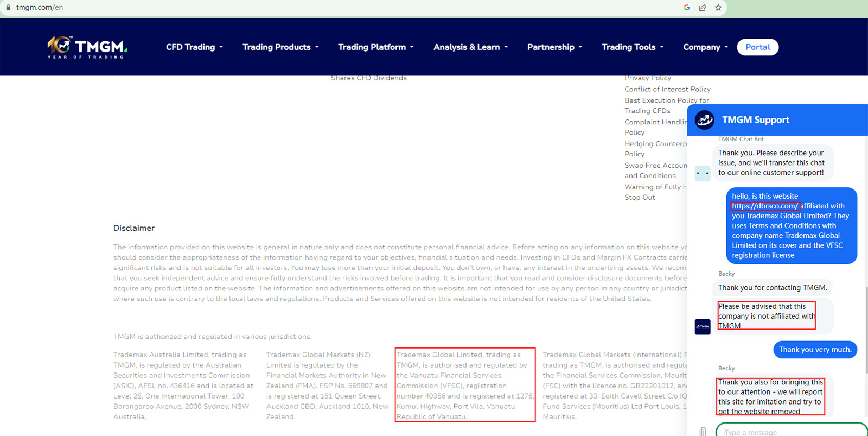The image size is (868, 436).
Task: Click the Trademax Global Limited VFSC paragraph
Action: click(465, 386)
